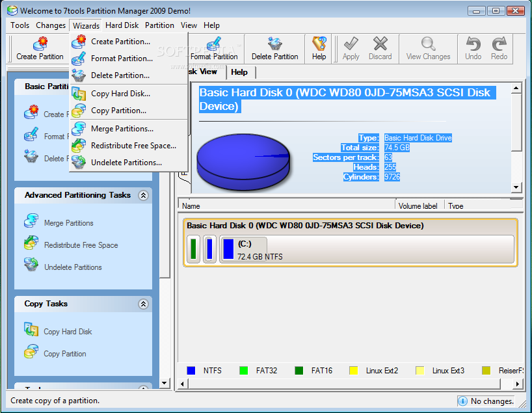Screen dimensions: 532x413
Task: Click Delete partition icon in Basic Partitioning panel
Action: (x=31, y=157)
